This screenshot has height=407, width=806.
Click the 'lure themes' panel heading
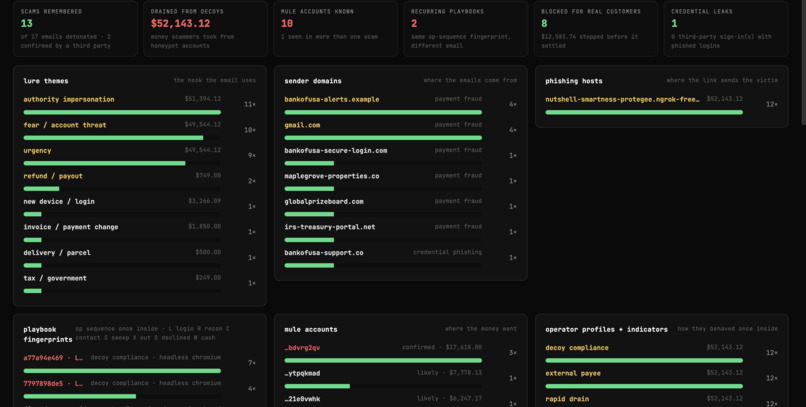[46, 81]
